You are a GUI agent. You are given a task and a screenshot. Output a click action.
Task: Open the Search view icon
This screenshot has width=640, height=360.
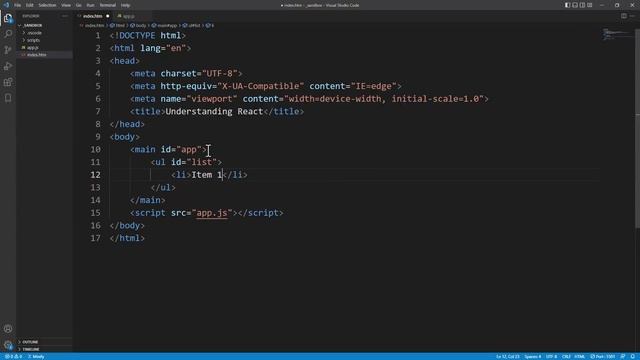tap(8, 34)
